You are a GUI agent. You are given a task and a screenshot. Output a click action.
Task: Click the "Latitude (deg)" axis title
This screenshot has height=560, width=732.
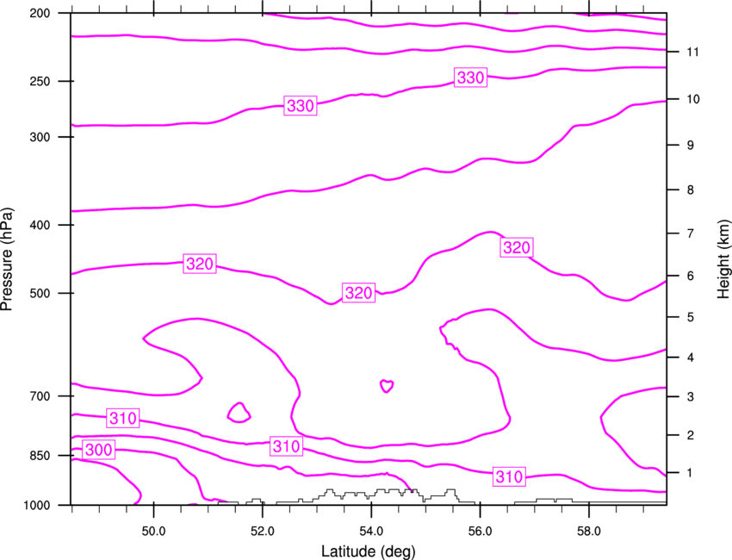[x=368, y=551]
